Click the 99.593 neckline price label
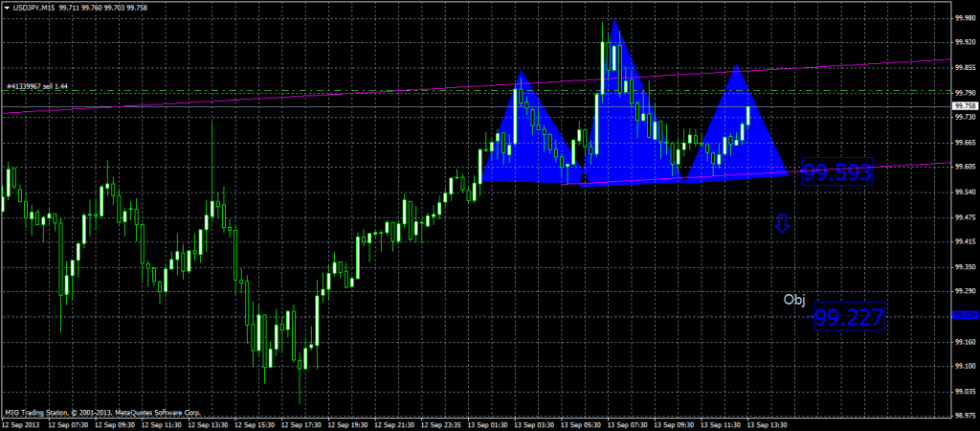Viewport: 980px width, 431px height. 837,172
